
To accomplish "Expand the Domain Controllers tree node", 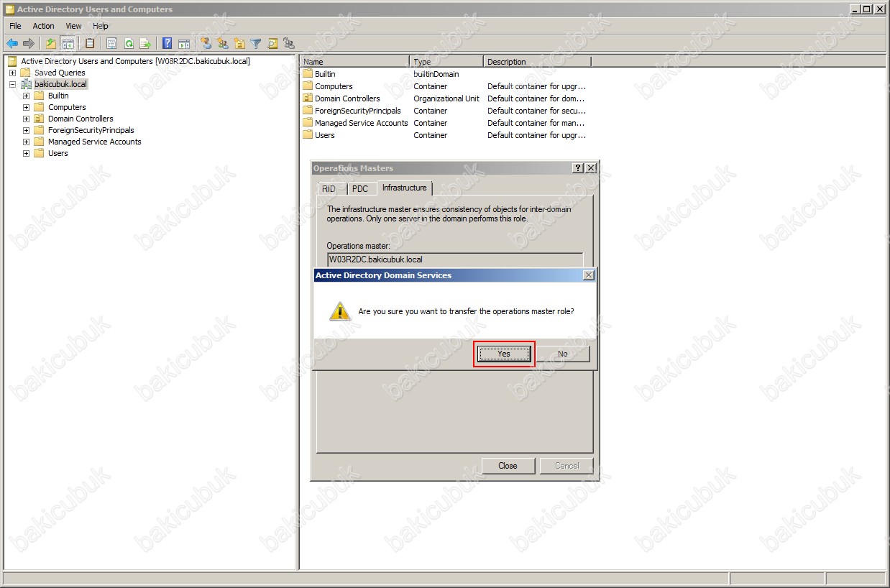I will (x=26, y=119).
